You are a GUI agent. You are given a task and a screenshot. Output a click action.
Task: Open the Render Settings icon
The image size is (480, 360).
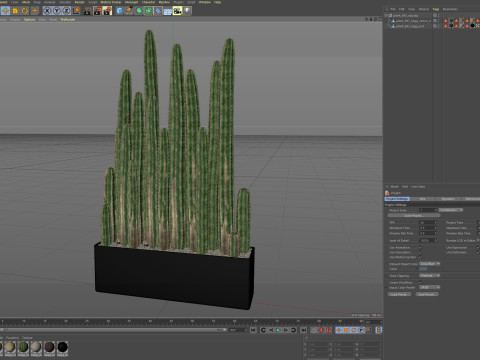(x=107, y=11)
